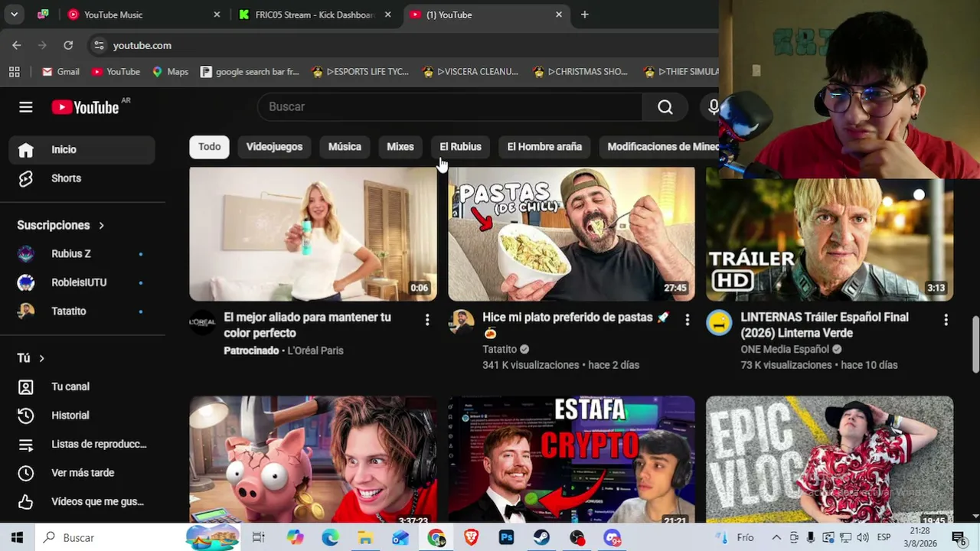Open the tab search dropdown arrow

tap(15, 15)
